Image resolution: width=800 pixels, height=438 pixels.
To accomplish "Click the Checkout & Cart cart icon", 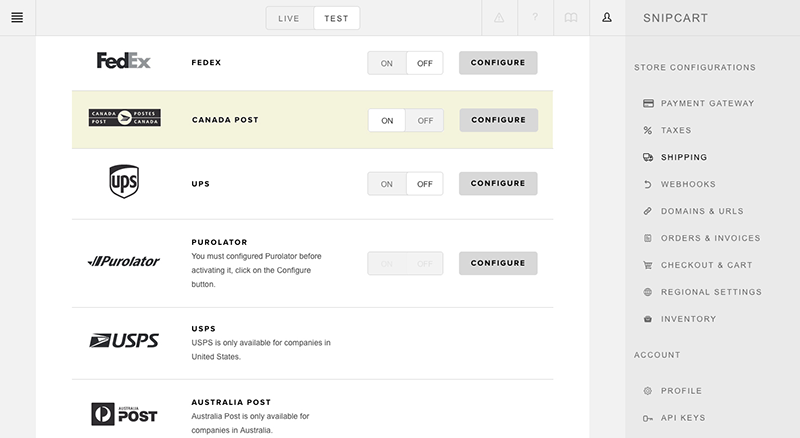I will [x=647, y=265].
